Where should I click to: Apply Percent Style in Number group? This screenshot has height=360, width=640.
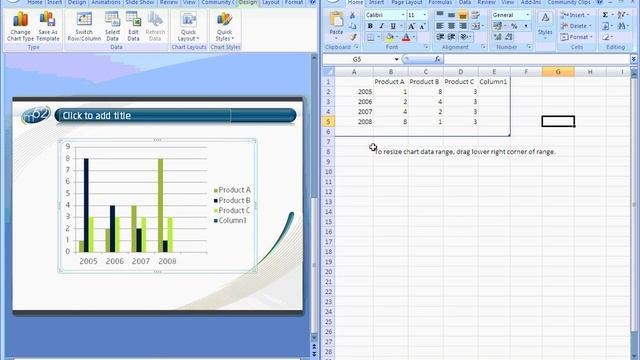click(514, 26)
